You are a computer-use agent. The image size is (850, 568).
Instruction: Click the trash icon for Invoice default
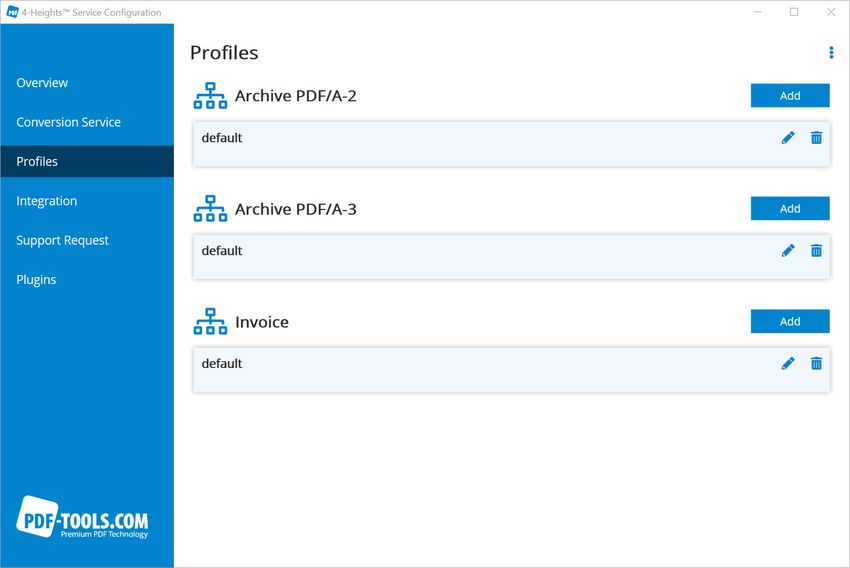pyautogui.click(x=816, y=363)
